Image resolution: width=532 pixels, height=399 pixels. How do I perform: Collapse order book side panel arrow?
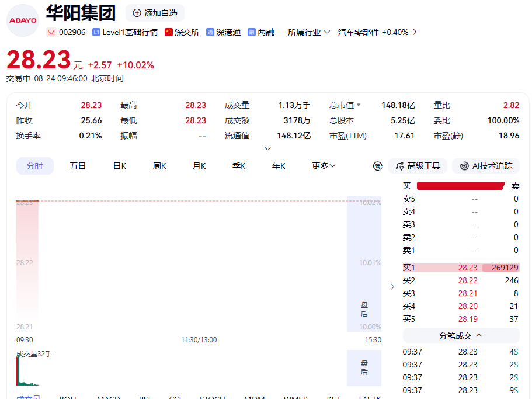click(392, 287)
